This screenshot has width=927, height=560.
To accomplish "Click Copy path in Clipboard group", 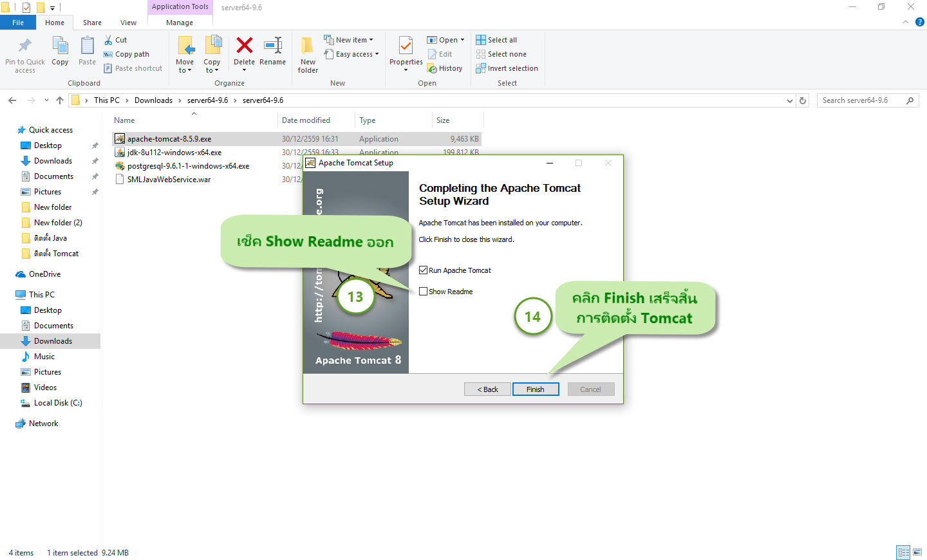I will tap(127, 54).
